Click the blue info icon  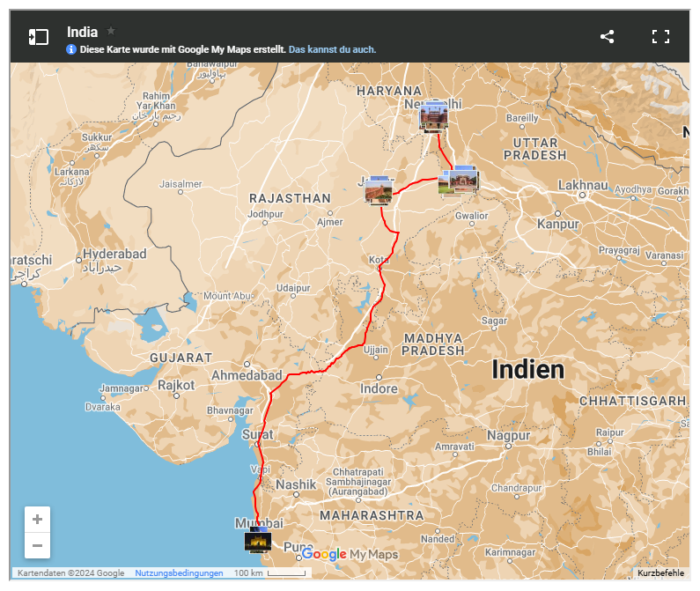click(71, 49)
